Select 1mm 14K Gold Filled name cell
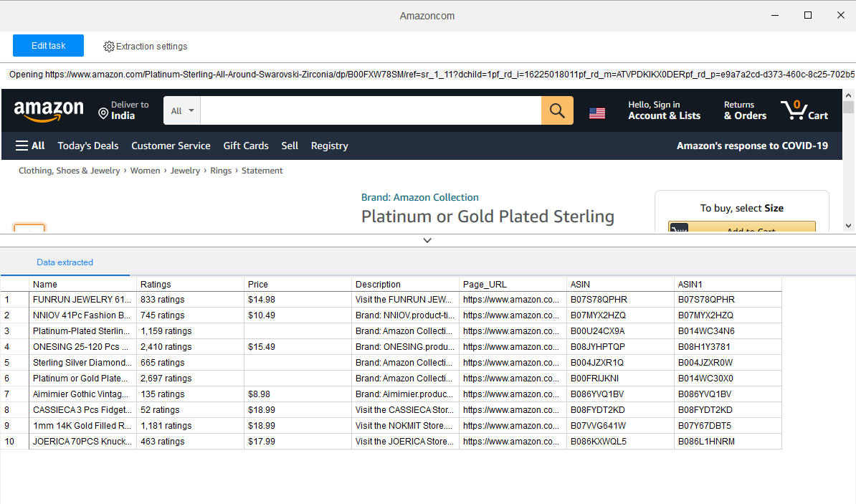856x504 pixels. pos(82,426)
